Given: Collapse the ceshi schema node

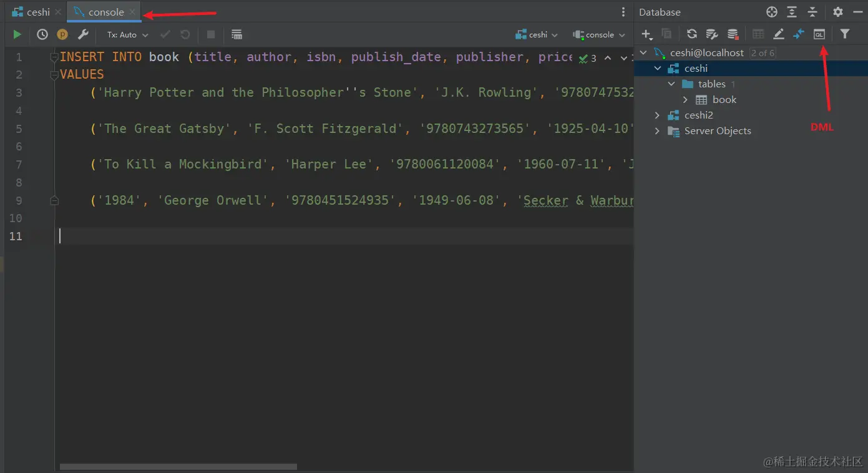Looking at the screenshot, I should pyautogui.click(x=658, y=68).
